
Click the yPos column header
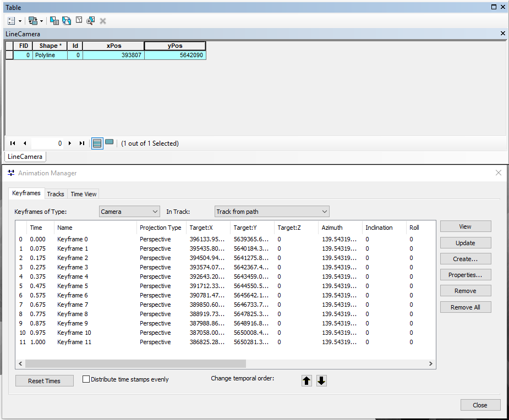tap(175, 46)
